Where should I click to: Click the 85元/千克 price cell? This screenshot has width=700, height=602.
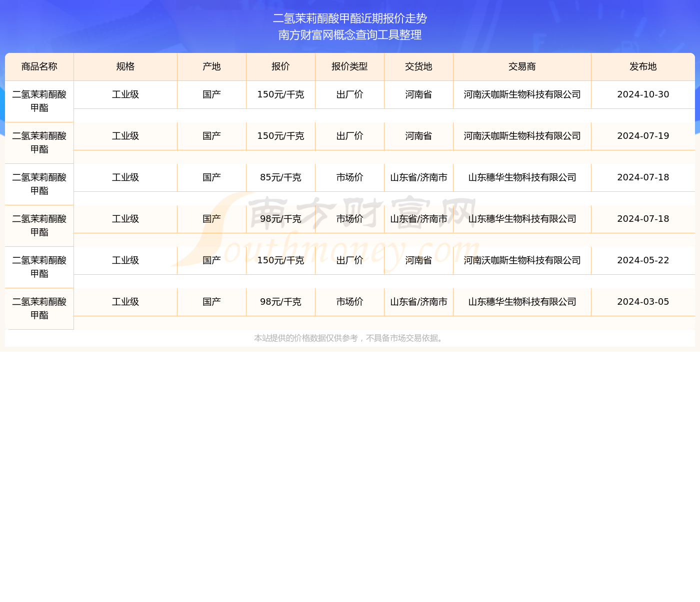point(281,177)
